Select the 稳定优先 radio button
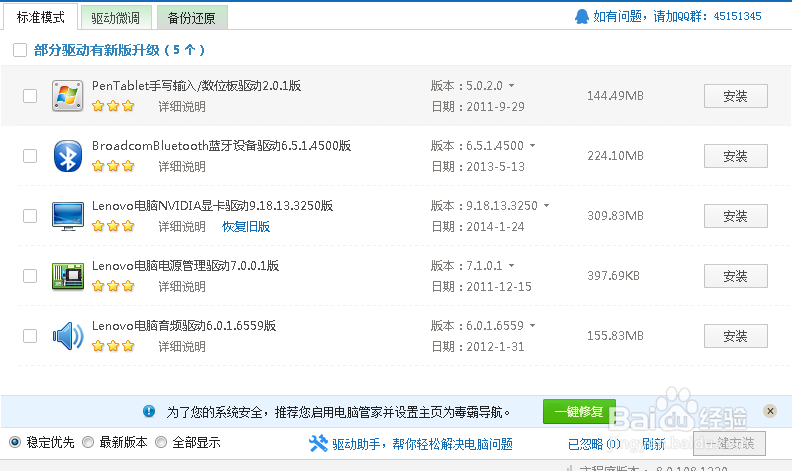The height and width of the screenshot is (471, 792). 15,443
